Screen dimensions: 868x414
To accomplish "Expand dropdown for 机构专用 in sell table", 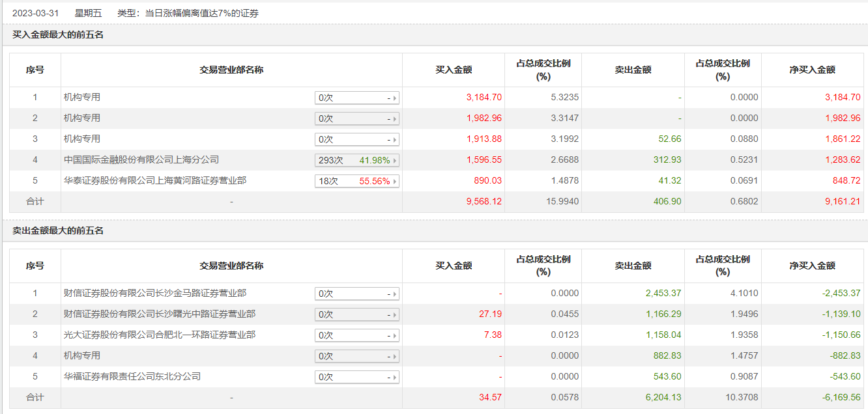I will click(x=356, y=356).
